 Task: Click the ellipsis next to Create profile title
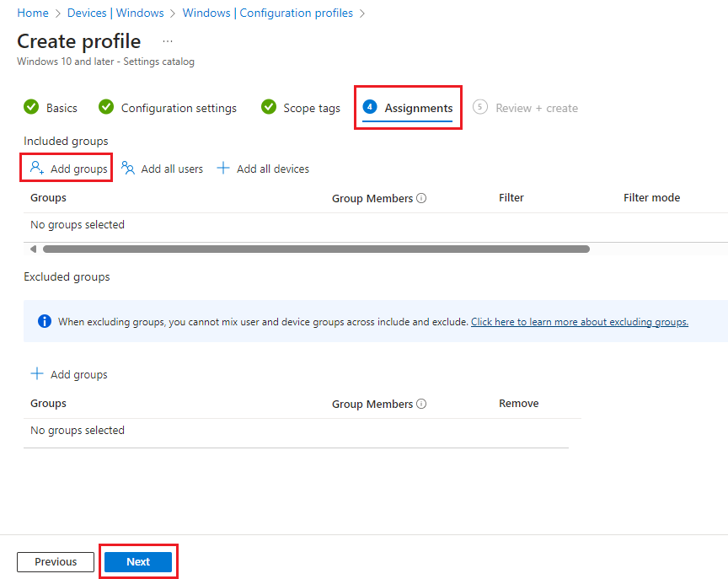click(167, 40)
